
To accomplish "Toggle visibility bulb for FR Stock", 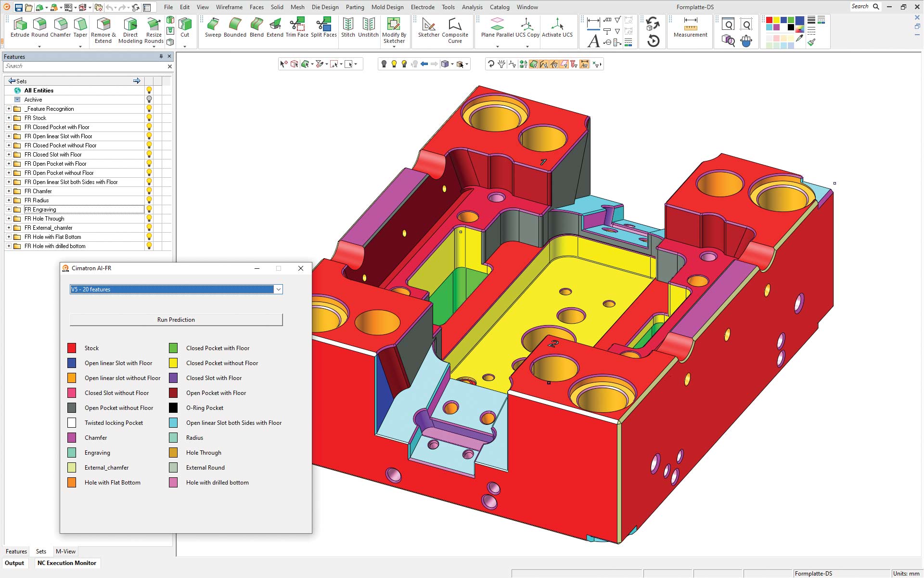I will pyautogui.click(x=149, y=118).
